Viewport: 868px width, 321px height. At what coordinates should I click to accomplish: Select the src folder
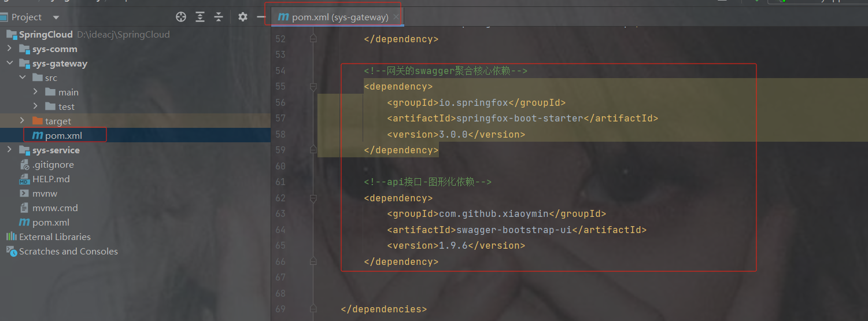click(x=135, y=78)
